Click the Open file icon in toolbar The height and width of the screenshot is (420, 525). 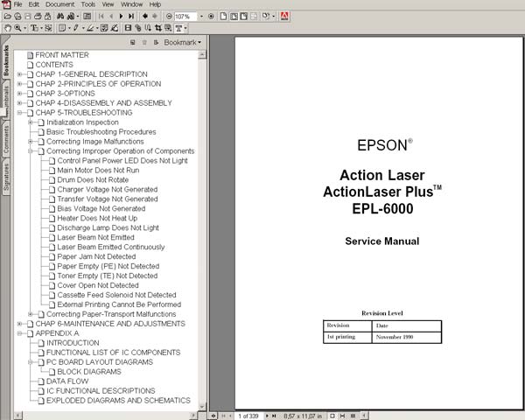(x=7, y=16)
